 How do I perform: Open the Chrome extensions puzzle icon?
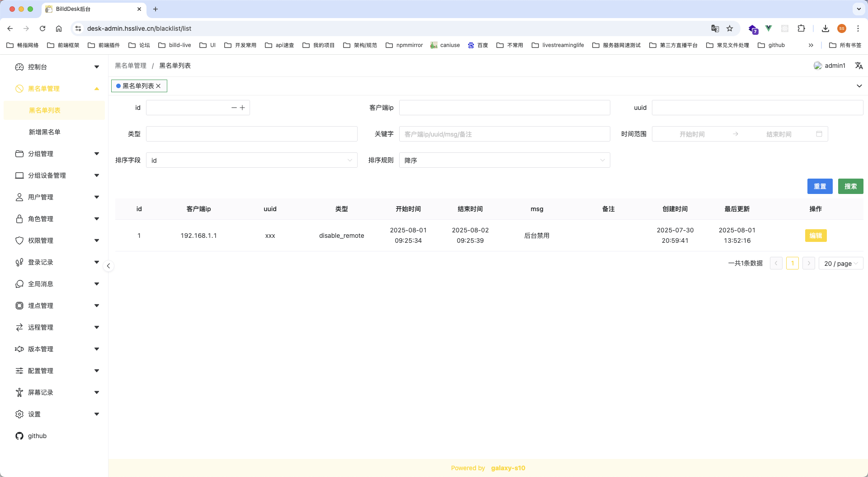coord(801,28)
